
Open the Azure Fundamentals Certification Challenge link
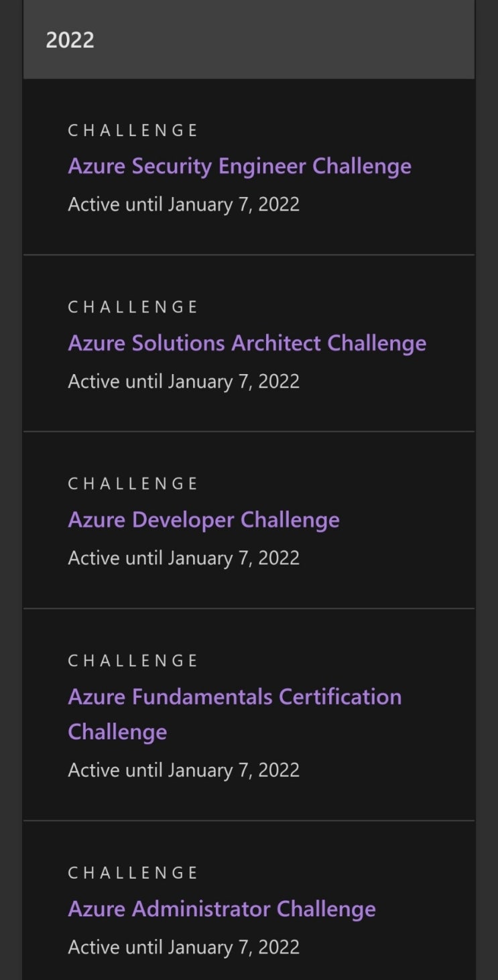(x=235, y=696)
